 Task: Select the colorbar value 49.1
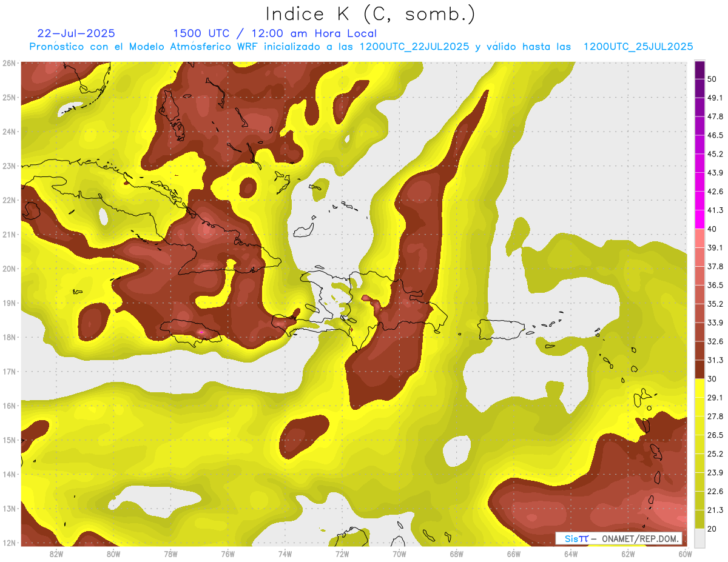point(715,98)
